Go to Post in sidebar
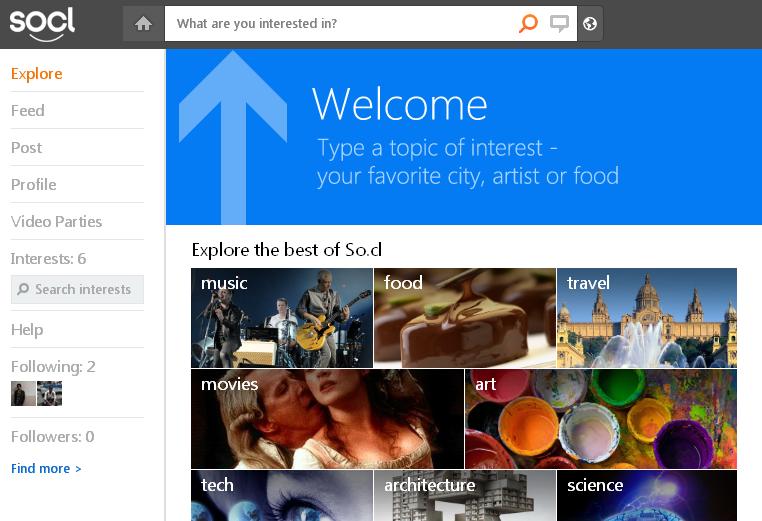Viewport: 762px width, 521px height. tap(27, 148)
